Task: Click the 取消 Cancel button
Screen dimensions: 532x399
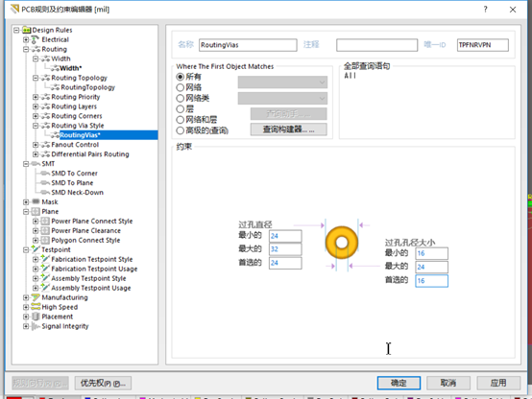Action: tap(448, 383)
